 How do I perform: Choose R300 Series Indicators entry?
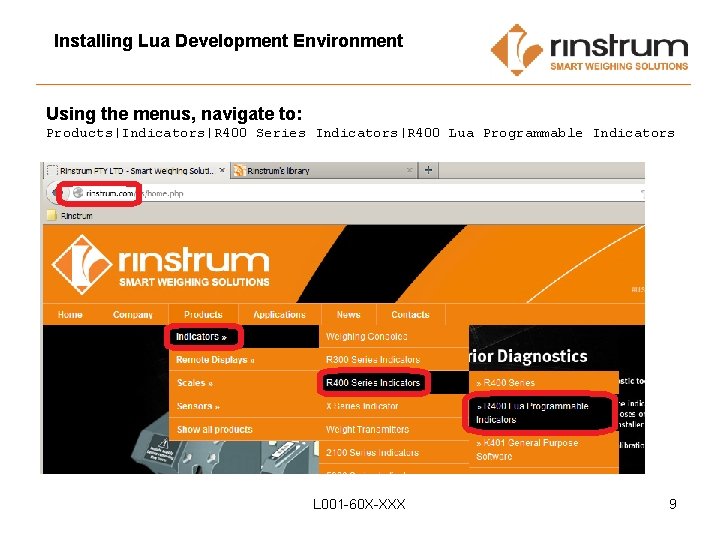tap(394, 360)
